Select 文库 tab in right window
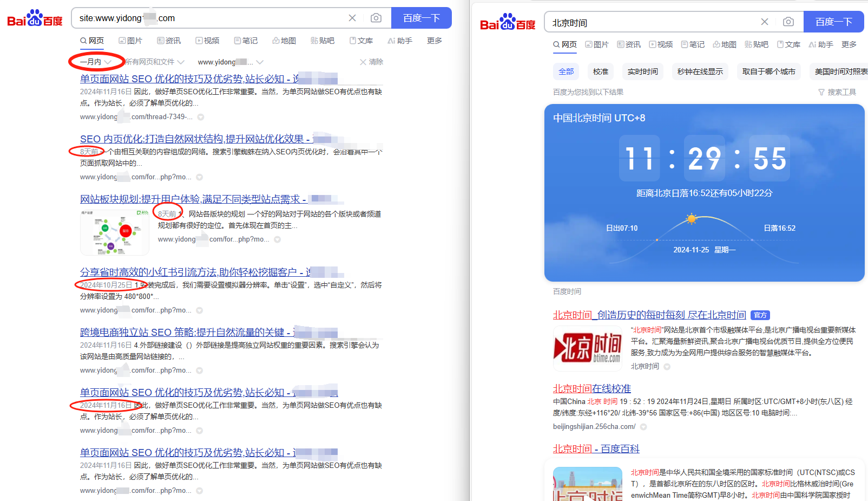This screenshot has width=868, height=501. click(788, 44)
